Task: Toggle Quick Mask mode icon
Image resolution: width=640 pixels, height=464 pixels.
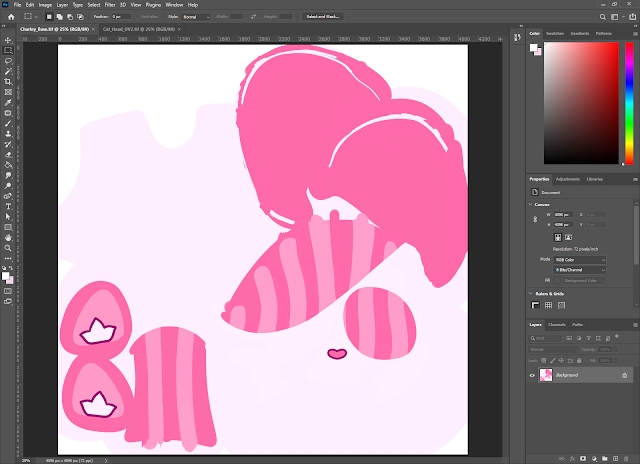Action: (x=8, y=291)
